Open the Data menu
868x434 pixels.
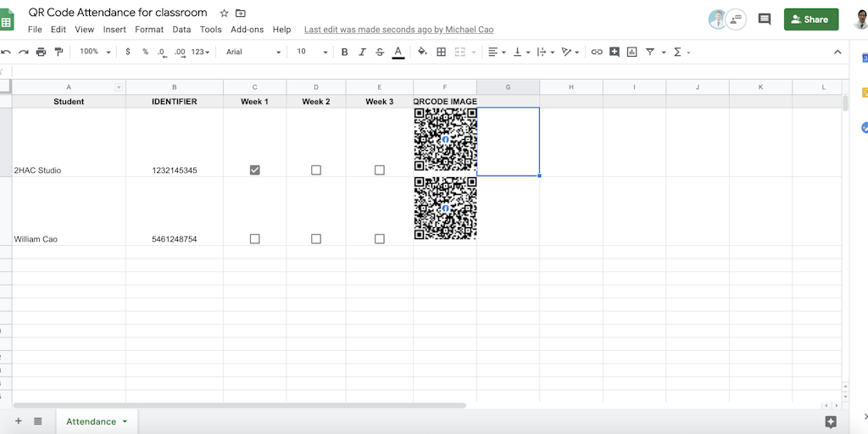pyautogui.click(x=181, y=30)
